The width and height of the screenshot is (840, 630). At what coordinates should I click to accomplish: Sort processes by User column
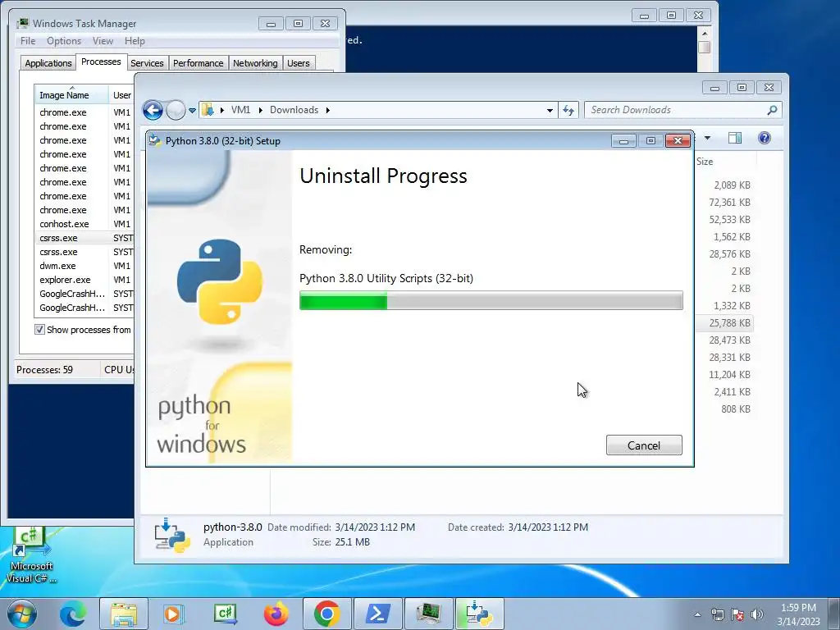[x=121, y=95]
